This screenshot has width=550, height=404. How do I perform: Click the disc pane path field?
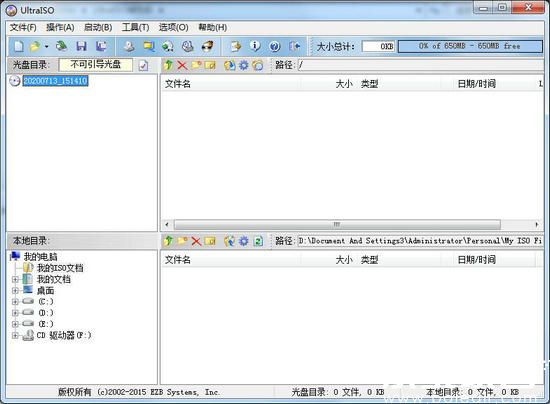coord(421,65)
